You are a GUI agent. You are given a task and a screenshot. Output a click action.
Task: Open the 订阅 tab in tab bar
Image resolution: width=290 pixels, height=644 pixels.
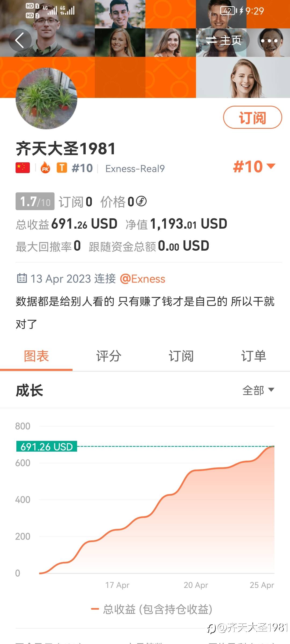pyautogui.click(x=181, y=356)
